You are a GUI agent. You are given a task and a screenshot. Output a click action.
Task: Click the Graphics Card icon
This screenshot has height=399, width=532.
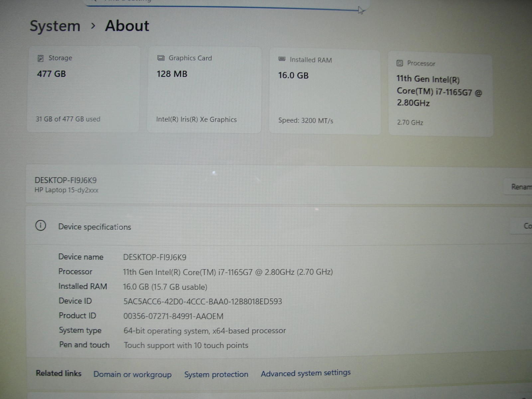tap(161, 58)
